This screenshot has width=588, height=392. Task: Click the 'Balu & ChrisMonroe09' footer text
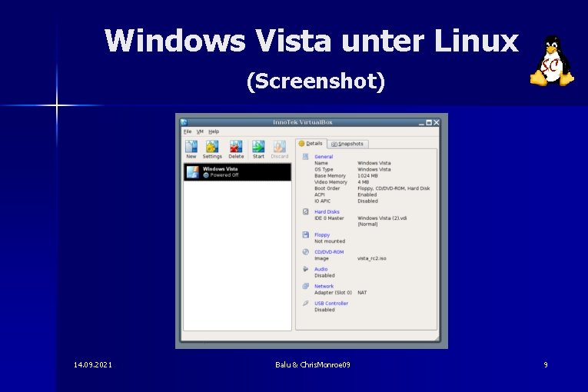point(312,364)
